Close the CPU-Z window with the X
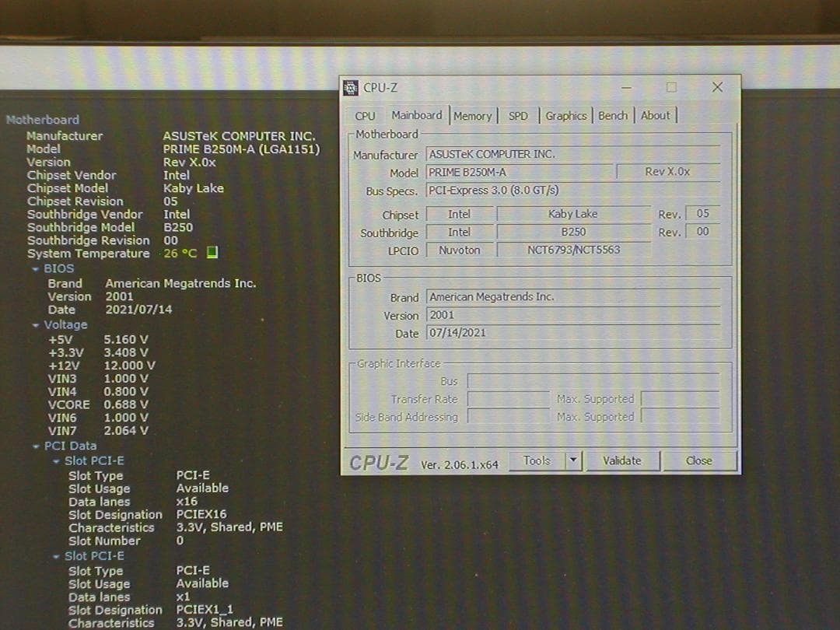The image size is (840, 630). [x=717, y=87]
